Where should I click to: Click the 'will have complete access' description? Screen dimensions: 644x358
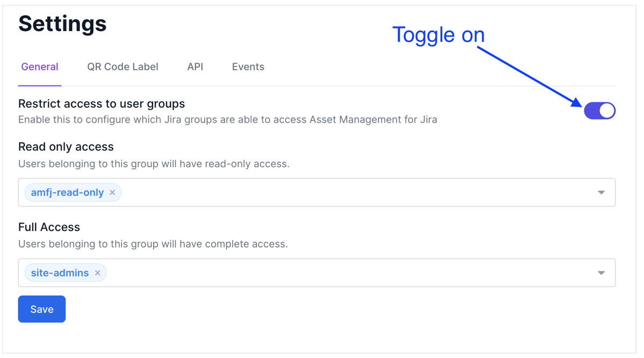click(x=153, y=244)
